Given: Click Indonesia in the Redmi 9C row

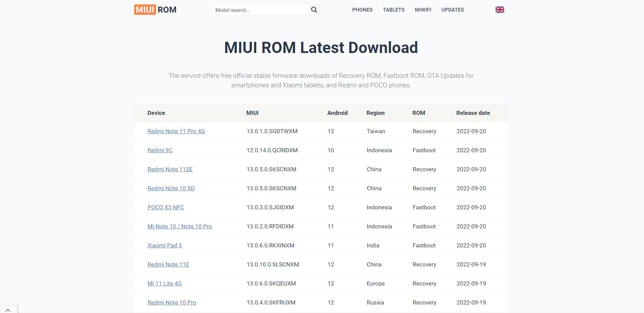Looking at the screenshot, I should click(x=379, y=150).
